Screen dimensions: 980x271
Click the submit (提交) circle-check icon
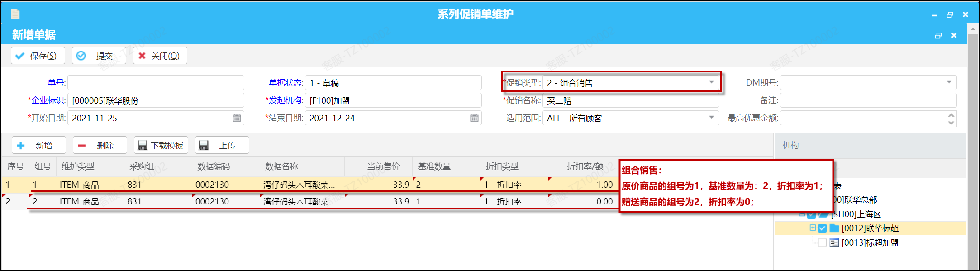[81, 56]
